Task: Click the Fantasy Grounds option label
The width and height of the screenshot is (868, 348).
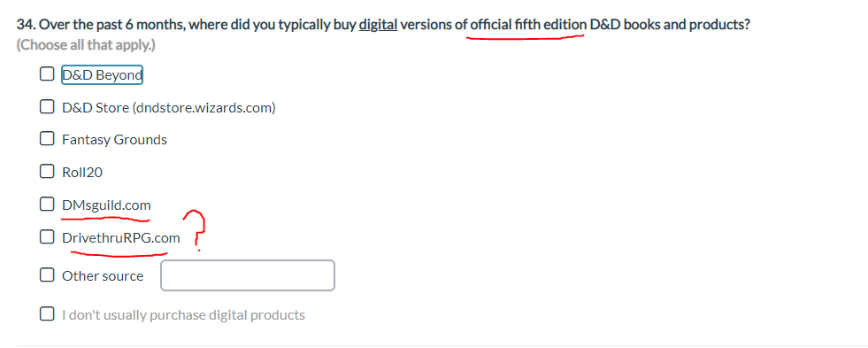Action: 114,140
